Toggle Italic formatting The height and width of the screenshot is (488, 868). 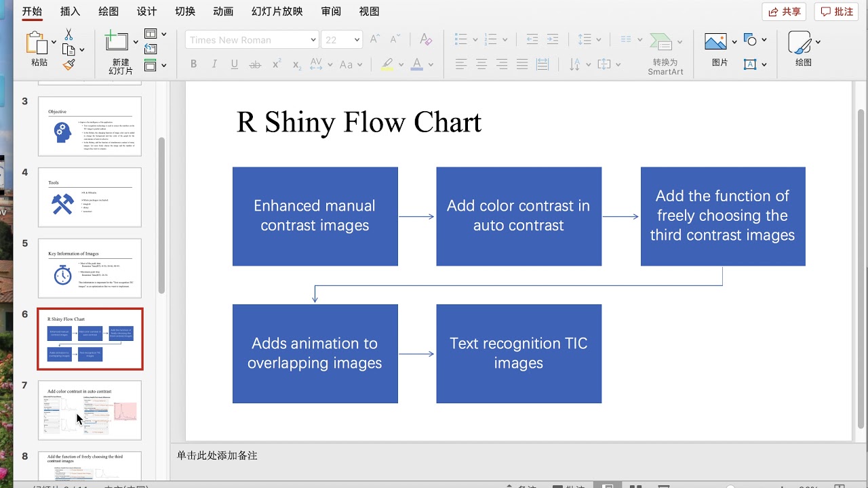tap(214, 64)
